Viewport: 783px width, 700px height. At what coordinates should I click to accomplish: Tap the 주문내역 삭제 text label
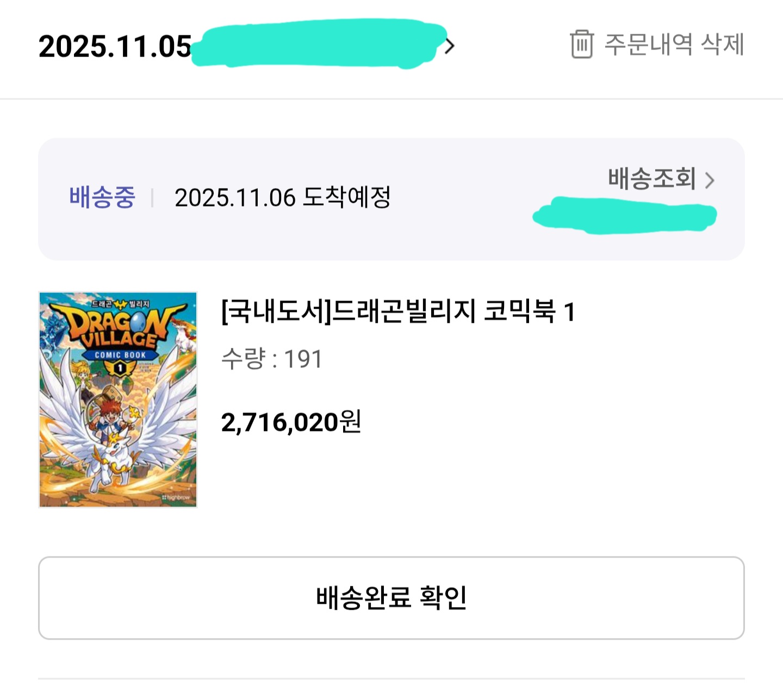[674, 45]
